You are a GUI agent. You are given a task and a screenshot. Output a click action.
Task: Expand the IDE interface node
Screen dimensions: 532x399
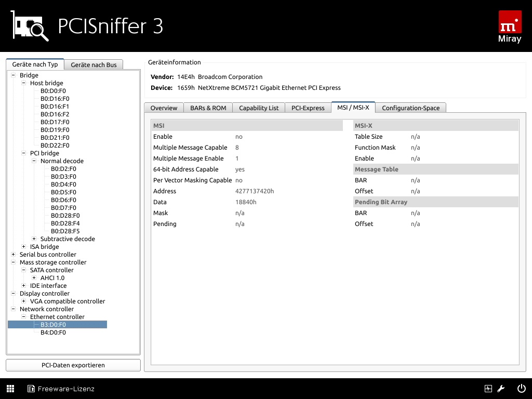[24, 286]
